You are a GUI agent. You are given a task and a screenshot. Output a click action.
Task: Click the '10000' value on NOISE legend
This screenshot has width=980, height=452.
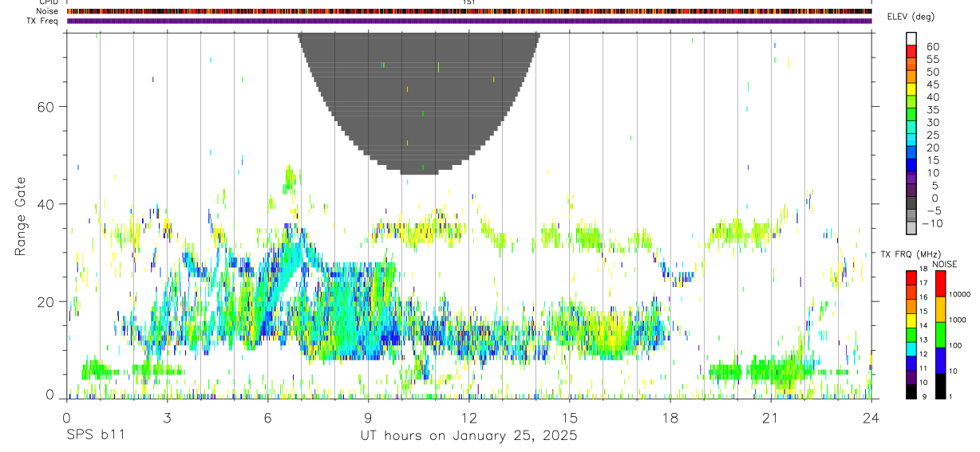958,294
